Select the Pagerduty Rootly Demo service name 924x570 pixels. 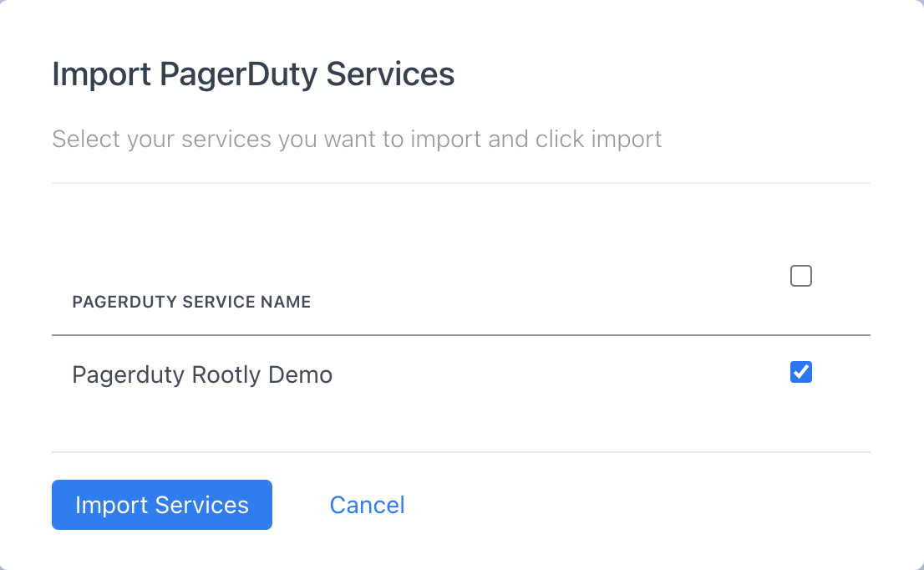click(202, 375)
